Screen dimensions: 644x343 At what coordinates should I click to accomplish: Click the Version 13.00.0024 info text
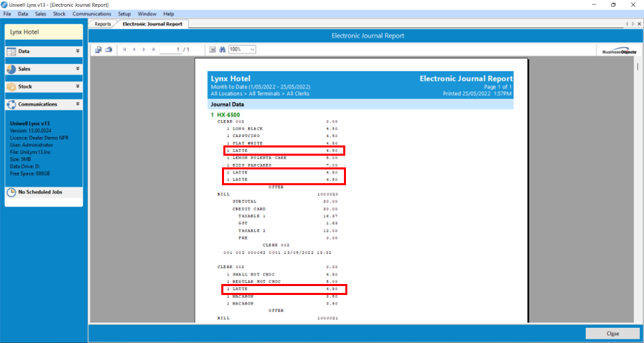click(32, 130)
